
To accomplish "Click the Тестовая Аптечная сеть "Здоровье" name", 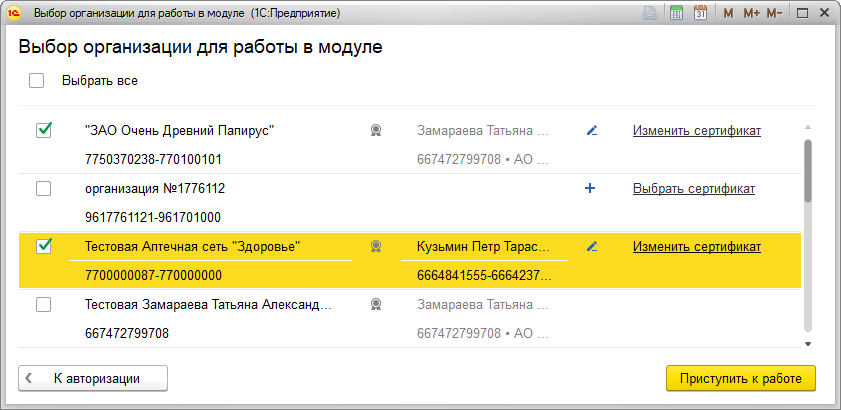I will (x=193, y=246).
